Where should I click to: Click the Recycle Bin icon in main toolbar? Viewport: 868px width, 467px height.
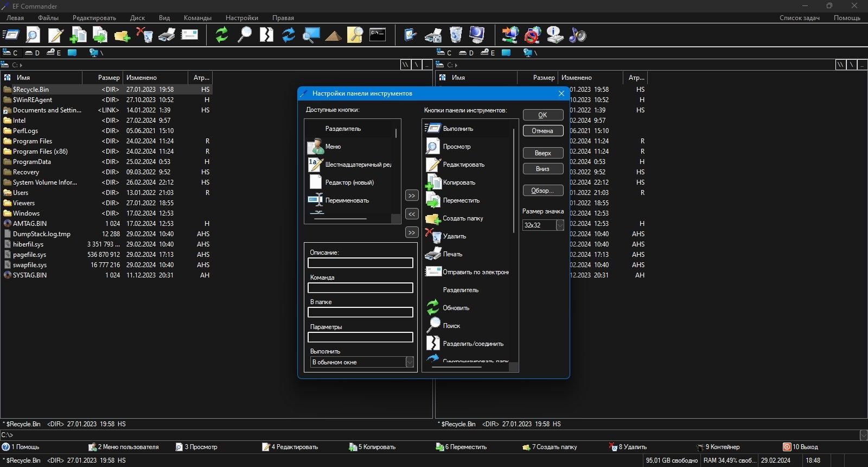456,35
